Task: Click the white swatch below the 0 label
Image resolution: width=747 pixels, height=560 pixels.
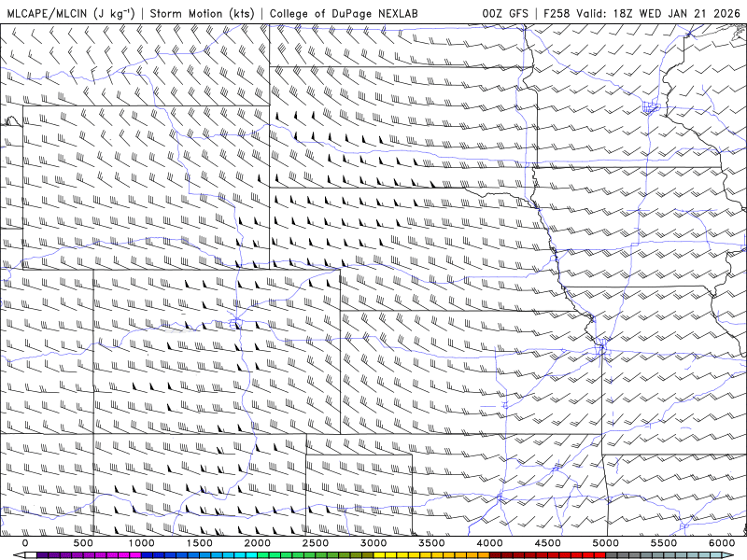Action: 31,555
